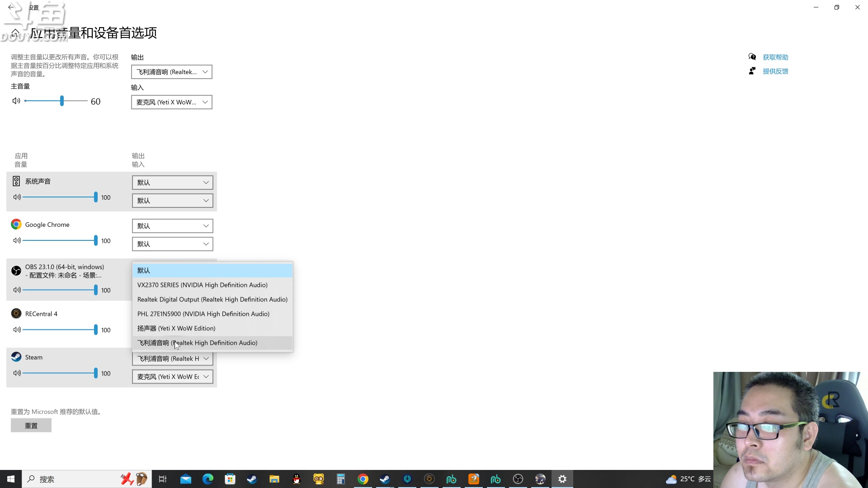This screenshot has width=868, height=488.
Task: Click the 系统声音 volume slider
Action: coord(60,197)
